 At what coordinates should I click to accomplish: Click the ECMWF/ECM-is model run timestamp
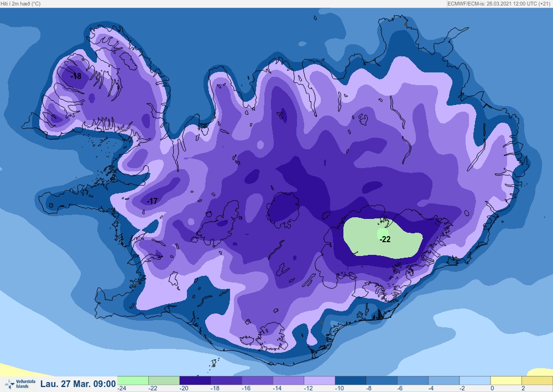[x=499, y=3]
